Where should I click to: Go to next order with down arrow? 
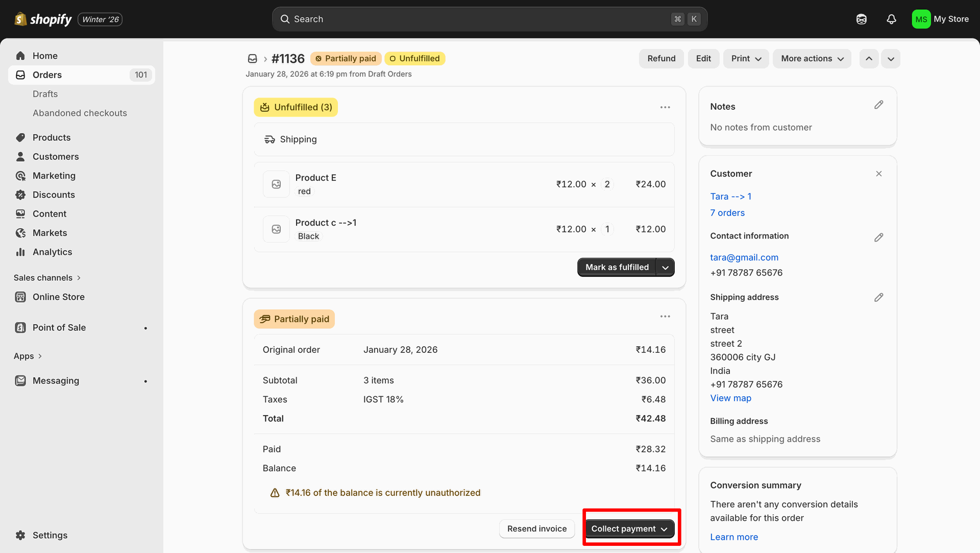891,59
